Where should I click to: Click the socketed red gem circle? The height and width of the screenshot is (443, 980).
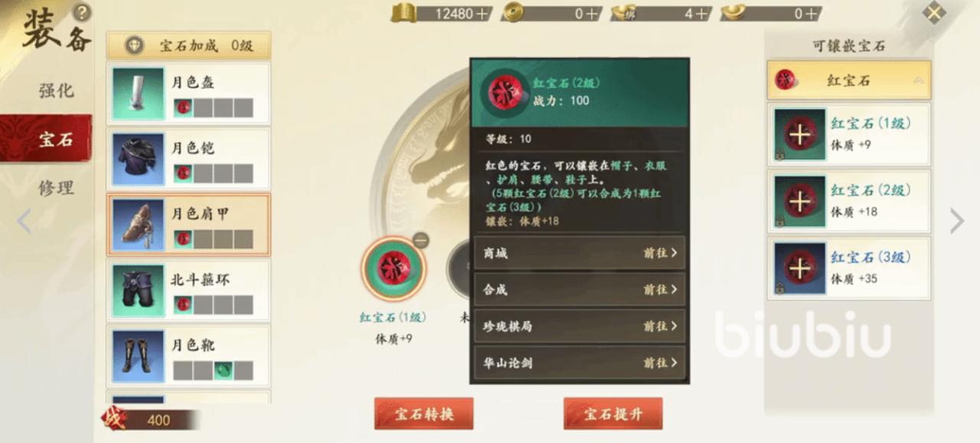[394, 269]
